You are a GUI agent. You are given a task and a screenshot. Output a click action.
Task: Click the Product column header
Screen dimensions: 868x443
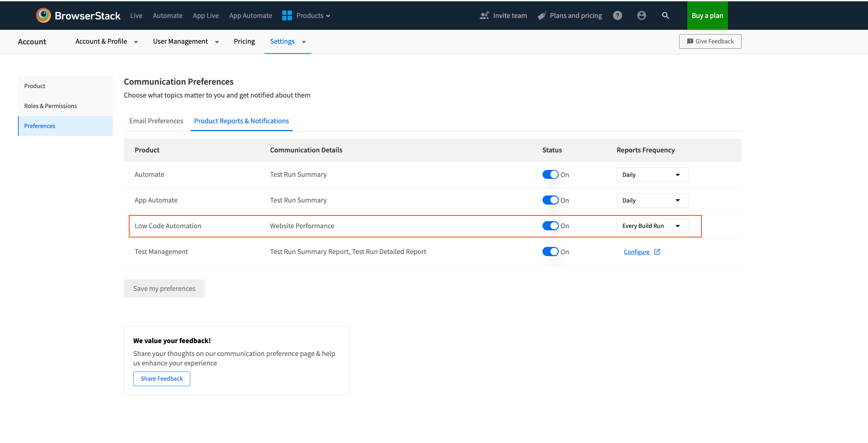coord(147,150)
